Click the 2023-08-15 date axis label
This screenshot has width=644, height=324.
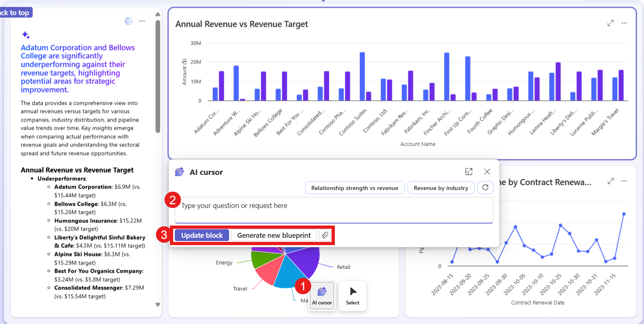click(x=442, y=284)
